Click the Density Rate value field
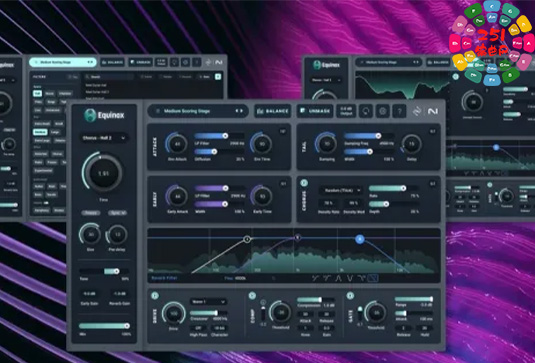The height and width of the screenshot is (363, 535). pyautogui.click(x=328, y=203)
